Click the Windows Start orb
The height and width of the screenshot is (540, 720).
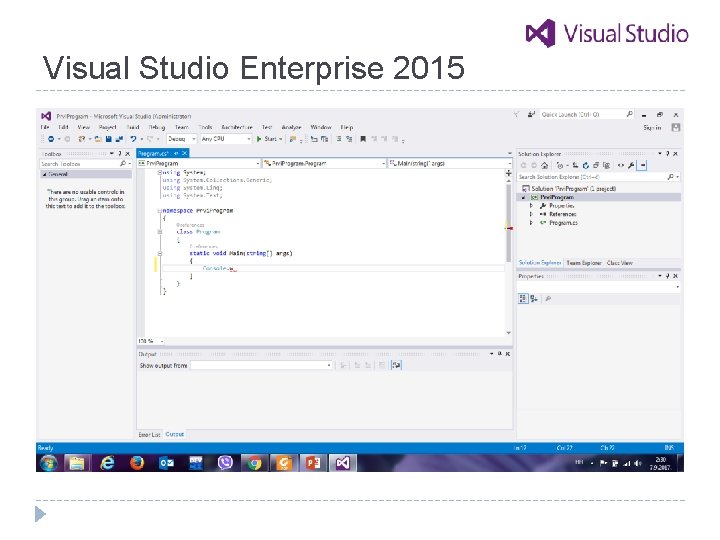[49, 463]
